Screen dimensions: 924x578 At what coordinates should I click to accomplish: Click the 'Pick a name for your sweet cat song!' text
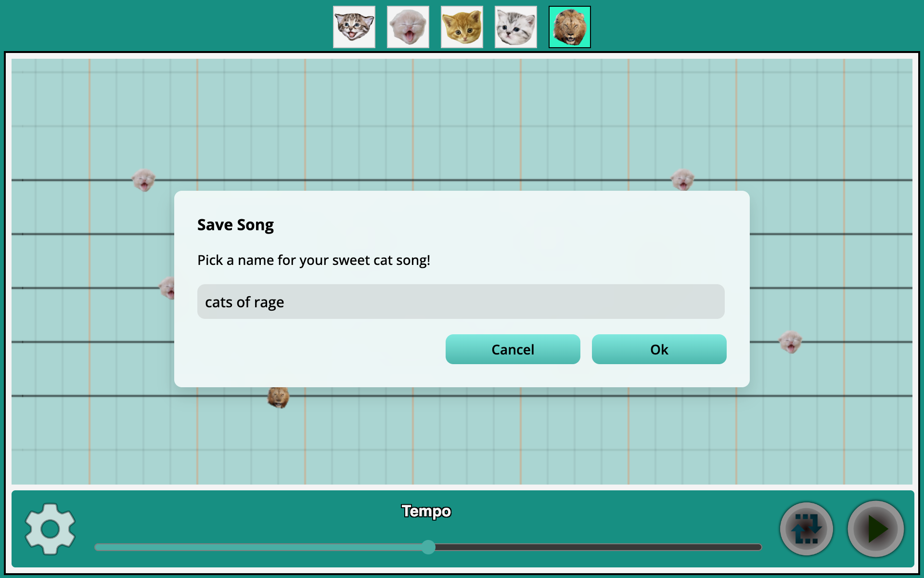coord(314,260)
